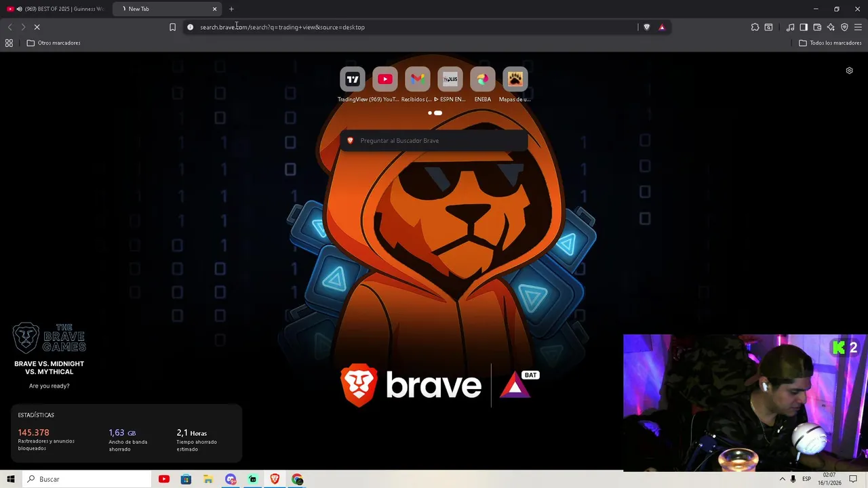This screenshot has height=488, width=868.
Task: Open the Mapas shortcut tile
Action: point(515,79)
